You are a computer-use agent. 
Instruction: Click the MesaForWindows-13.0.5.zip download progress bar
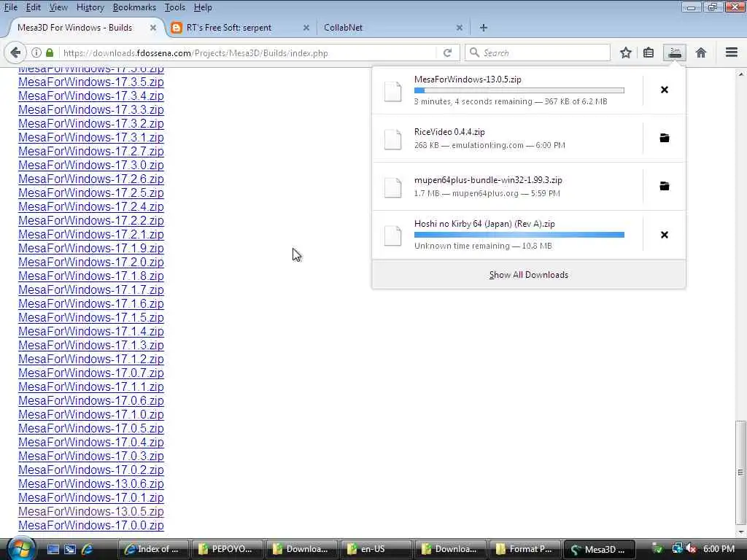click(519, 90)
